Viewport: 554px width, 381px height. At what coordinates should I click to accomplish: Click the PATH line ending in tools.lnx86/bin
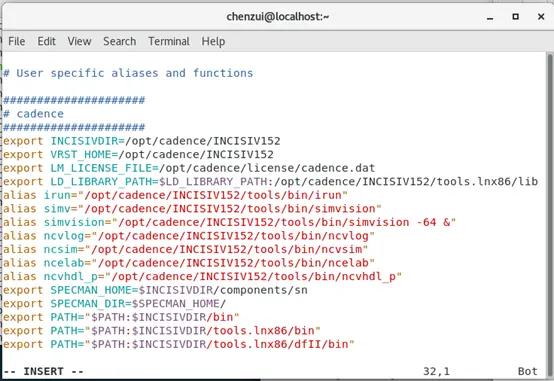coord(162,330)
